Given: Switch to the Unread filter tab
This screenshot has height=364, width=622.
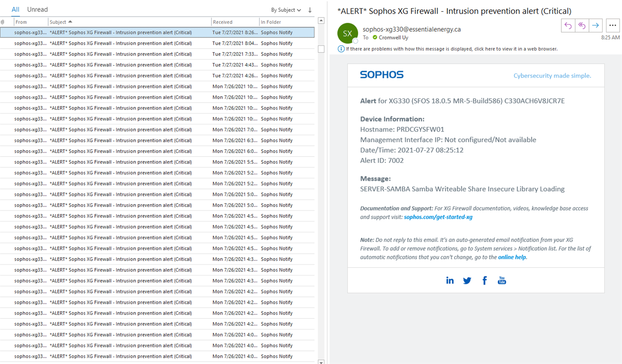Looking at the screenshot, I should [37, 9].
